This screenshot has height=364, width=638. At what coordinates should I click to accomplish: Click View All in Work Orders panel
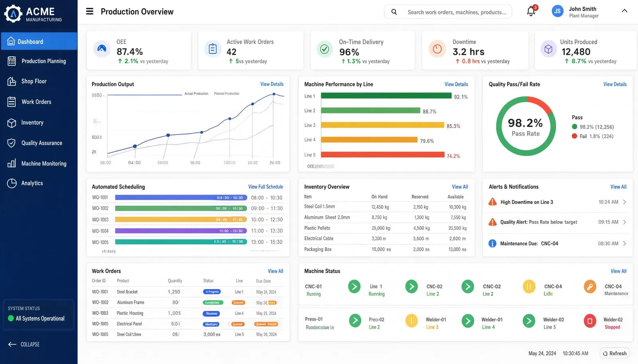[276, 271]
